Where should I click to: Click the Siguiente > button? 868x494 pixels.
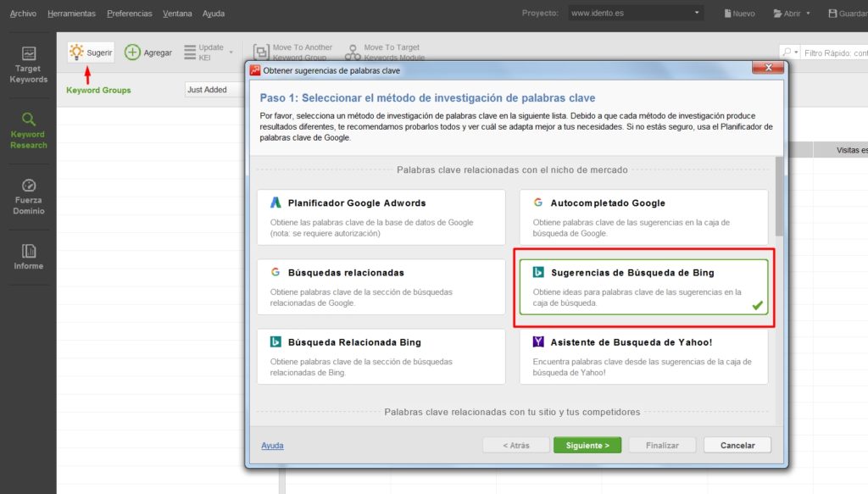point(587,446)
